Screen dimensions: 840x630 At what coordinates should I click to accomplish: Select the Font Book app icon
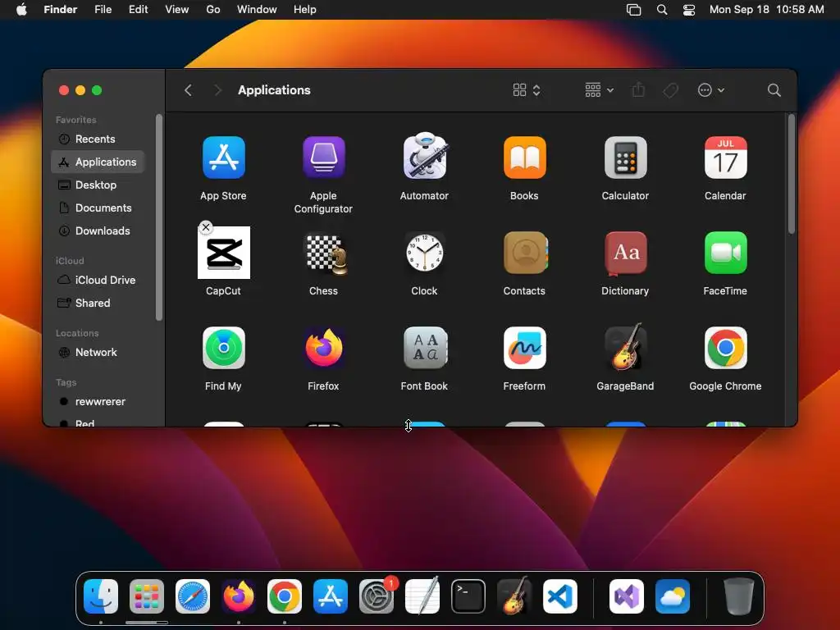point(425,348)
